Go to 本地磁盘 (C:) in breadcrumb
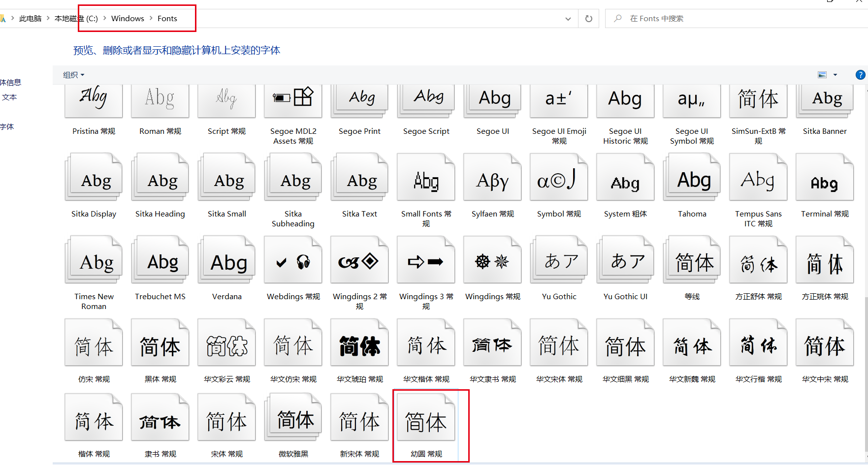Screen dimensions: 868x465 click(x=76, y=19)
